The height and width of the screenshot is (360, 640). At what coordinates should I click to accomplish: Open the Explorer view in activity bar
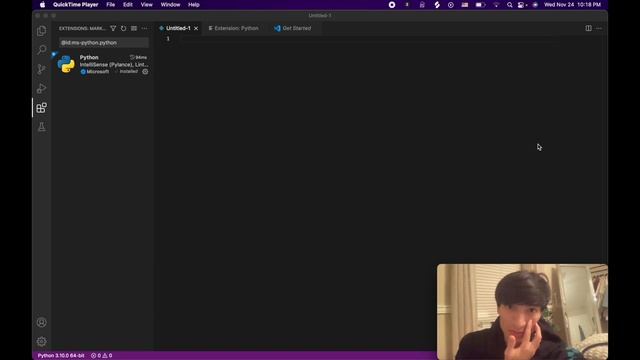pyautogui.click(x=41, y=31)
